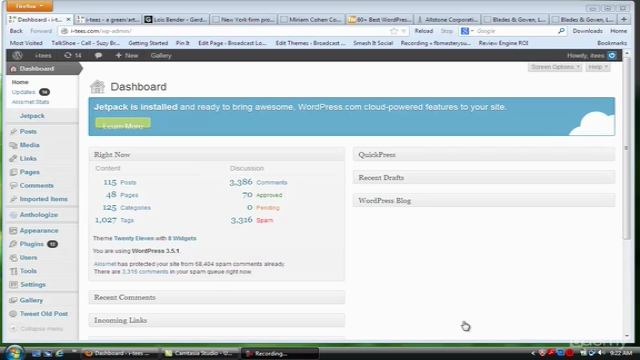The height and width of the screenshot is (360, 640).
Task: Open Imported Items in sidebar
Action: [43, 199]
